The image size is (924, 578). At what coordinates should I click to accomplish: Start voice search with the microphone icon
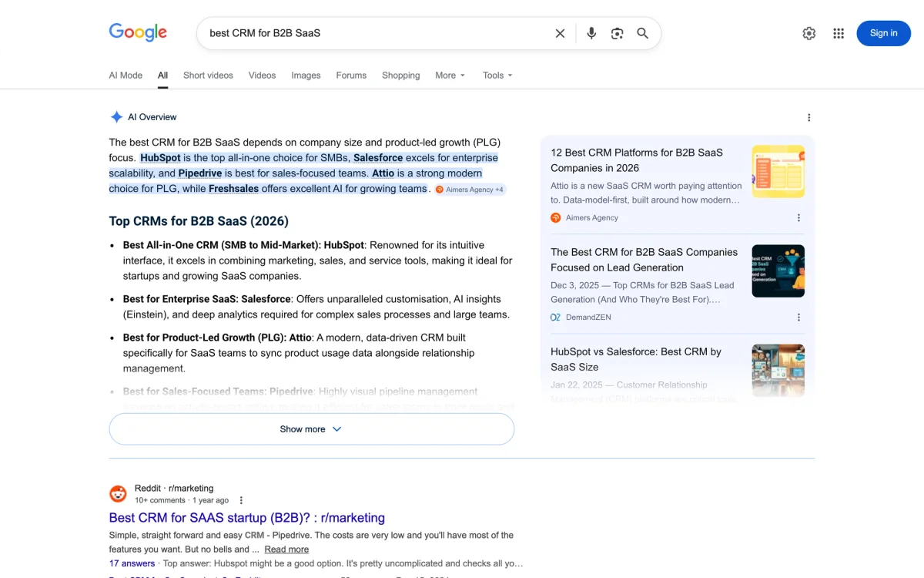591,33
